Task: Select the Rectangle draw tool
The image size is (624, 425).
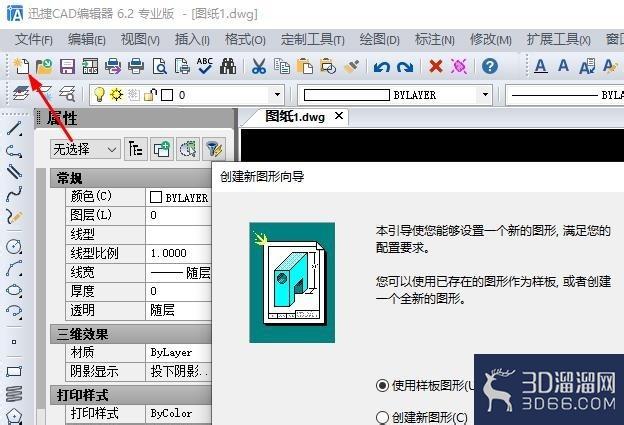Action: click(x=14, y=371)
